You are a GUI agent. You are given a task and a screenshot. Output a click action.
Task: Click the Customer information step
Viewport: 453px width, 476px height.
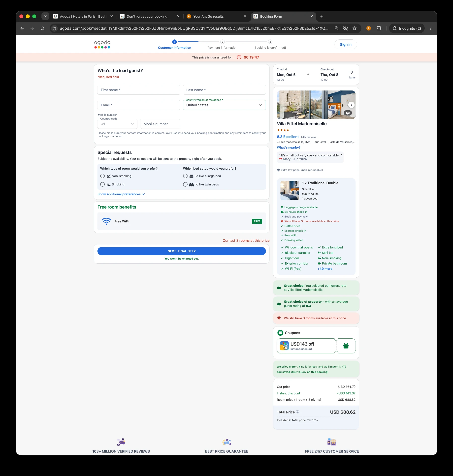[x=175, y=45]
